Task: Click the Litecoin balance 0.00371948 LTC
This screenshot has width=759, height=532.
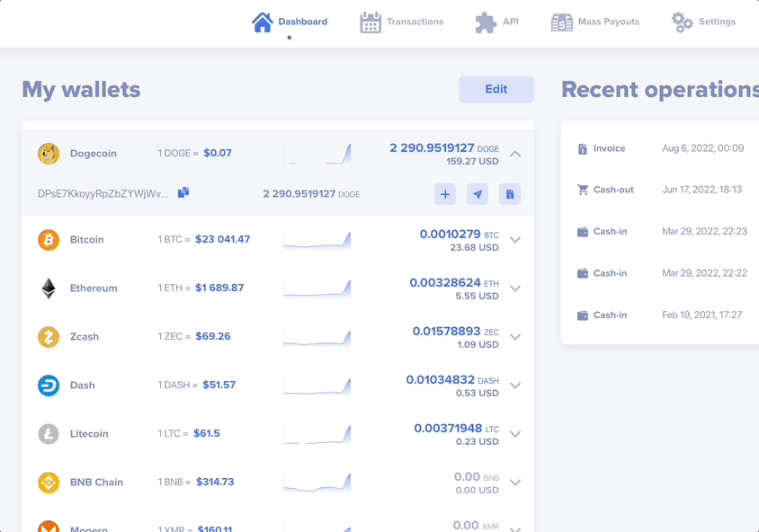Action: pos(457,428)
